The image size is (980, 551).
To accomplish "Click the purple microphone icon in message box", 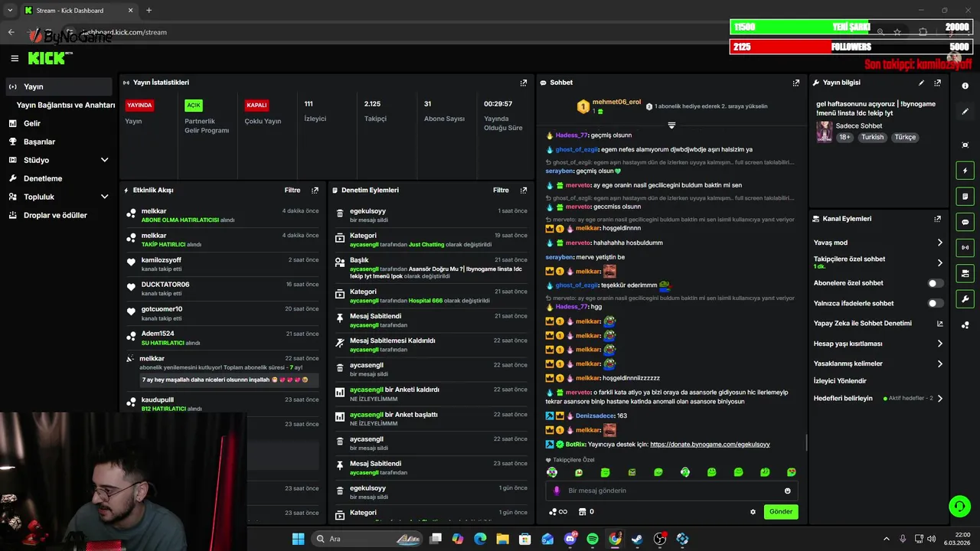I will click(557, 491).
